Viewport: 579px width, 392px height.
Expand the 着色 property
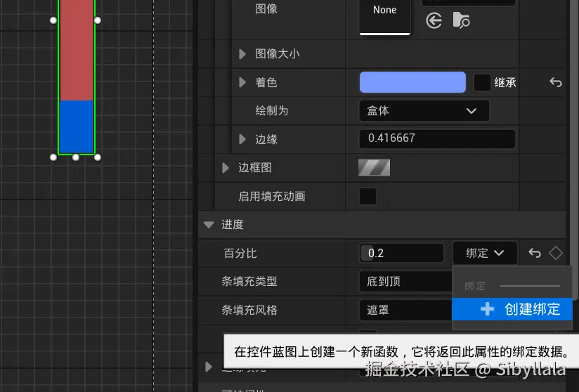[242, 82]
